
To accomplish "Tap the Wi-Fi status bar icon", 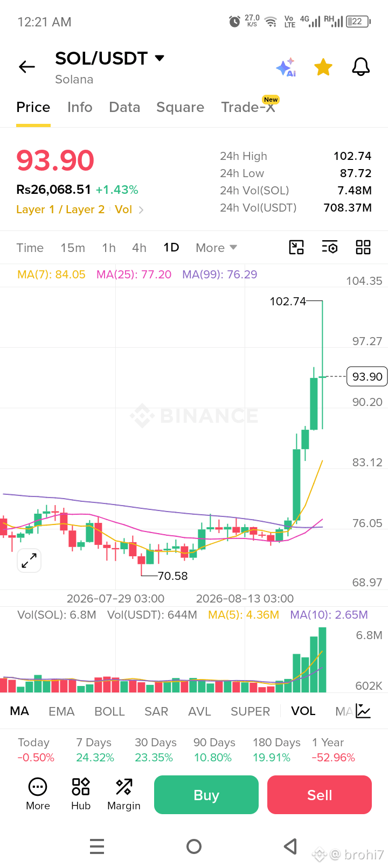I will (x=271, y=22).
